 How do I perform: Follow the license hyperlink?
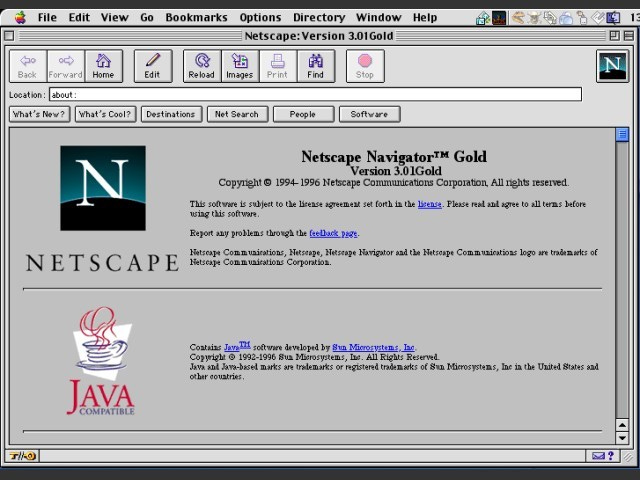[429, 204]
